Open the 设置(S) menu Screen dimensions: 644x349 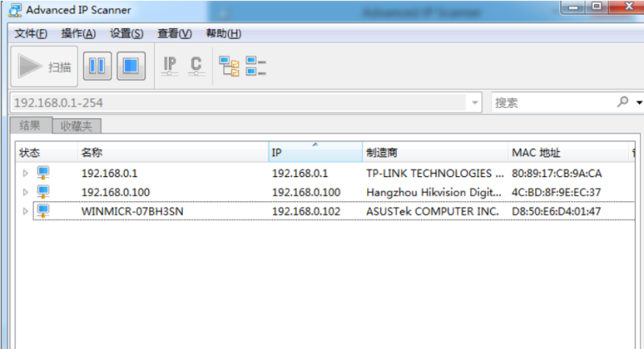click(126, 33)
